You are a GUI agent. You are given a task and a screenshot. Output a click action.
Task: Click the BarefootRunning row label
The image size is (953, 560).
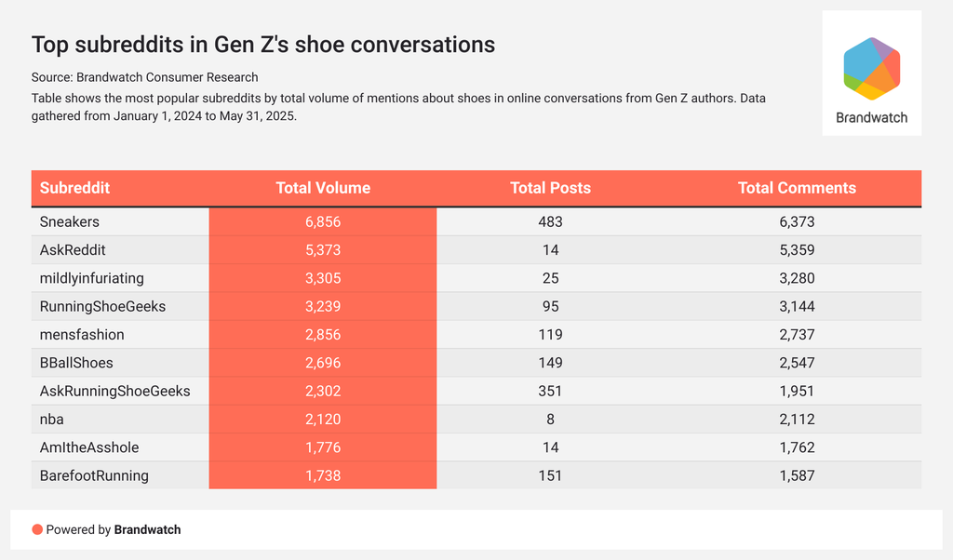click(94, 475)
